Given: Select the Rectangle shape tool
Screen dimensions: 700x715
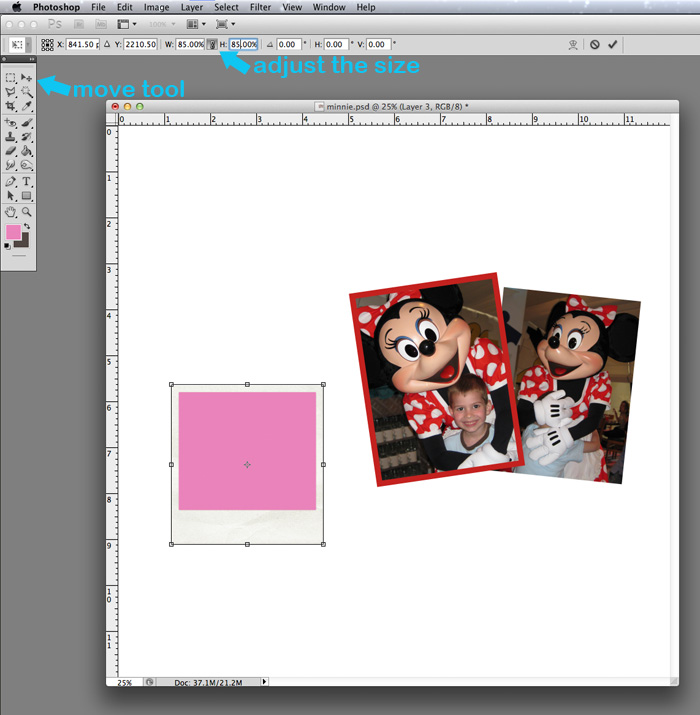Looking at the screenshot, I should pos(26,196).
